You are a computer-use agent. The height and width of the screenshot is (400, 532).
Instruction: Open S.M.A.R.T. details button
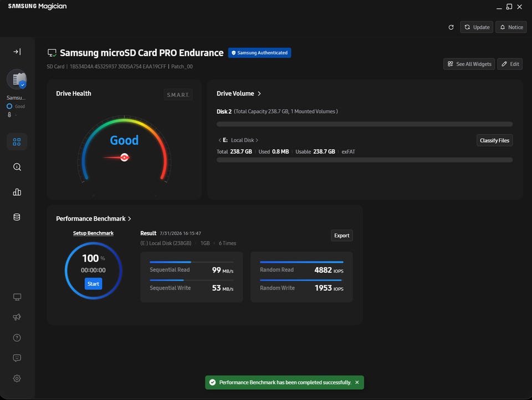[178, 95]
